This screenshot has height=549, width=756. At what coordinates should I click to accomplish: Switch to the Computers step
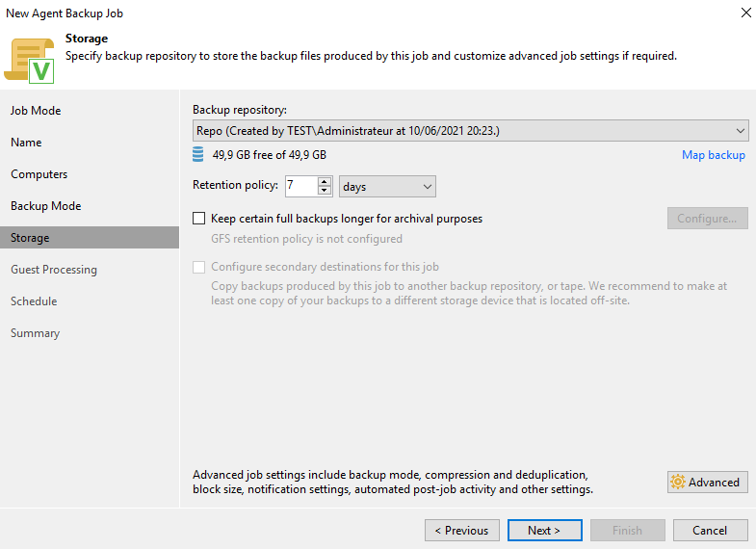39,174
